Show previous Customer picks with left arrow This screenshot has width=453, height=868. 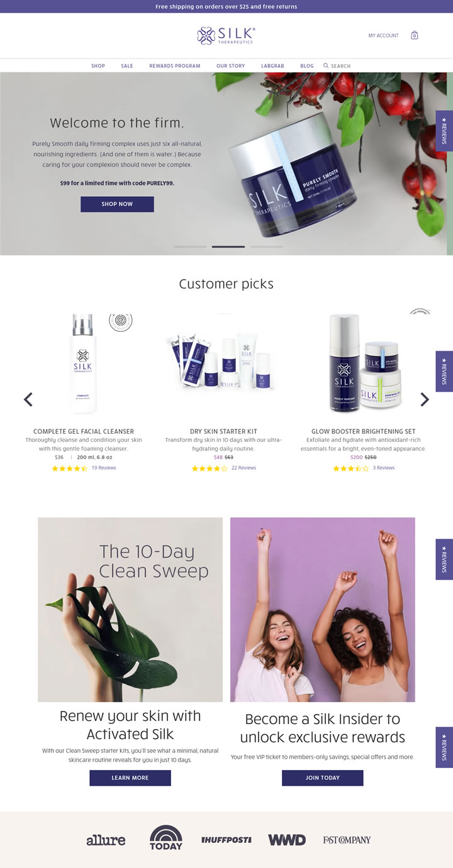pyautogui.click(x=28, y=399)
